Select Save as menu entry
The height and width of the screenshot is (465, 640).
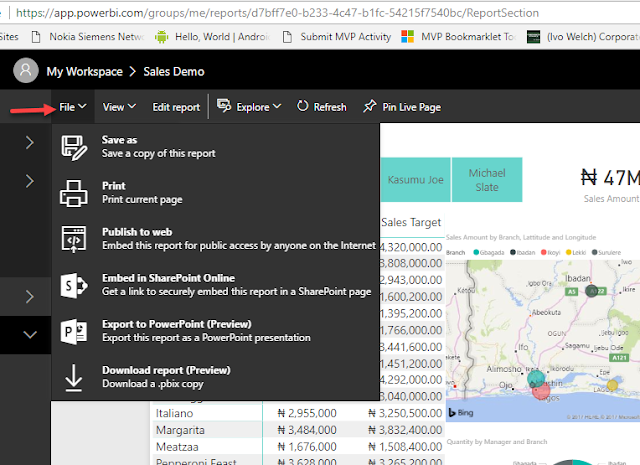(216, 147)
